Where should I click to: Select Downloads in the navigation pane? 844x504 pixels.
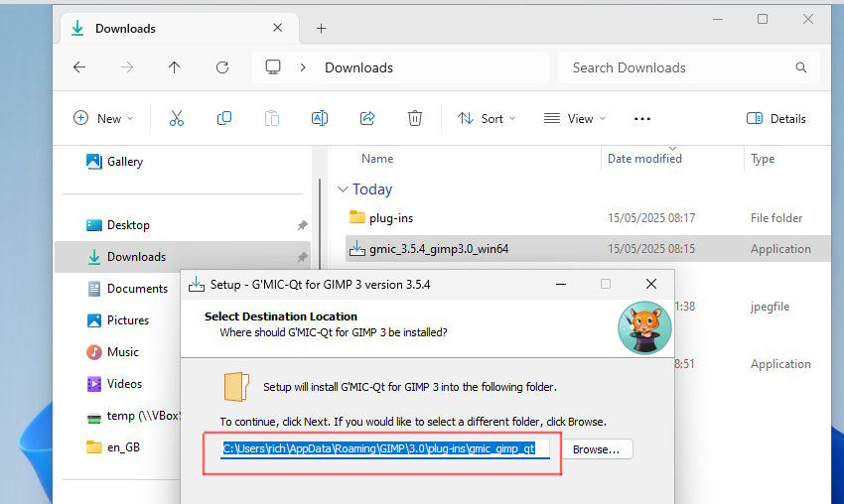[183, 257]
